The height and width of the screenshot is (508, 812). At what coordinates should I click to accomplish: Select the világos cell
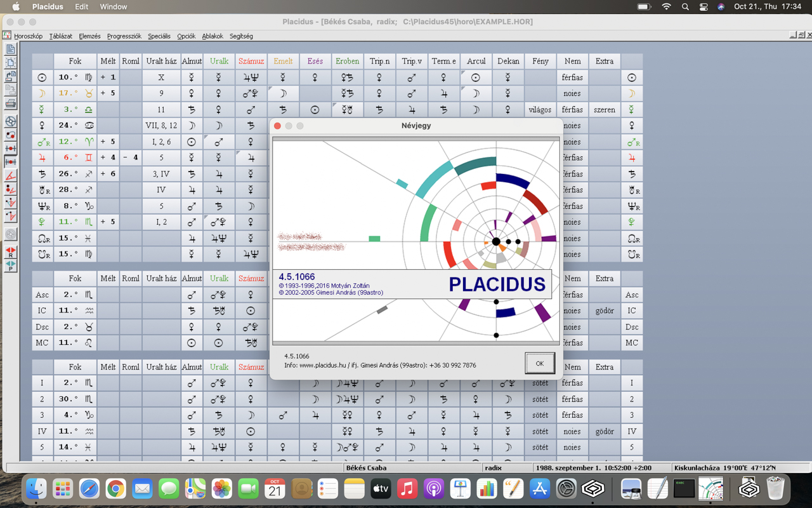pos(540,109)
